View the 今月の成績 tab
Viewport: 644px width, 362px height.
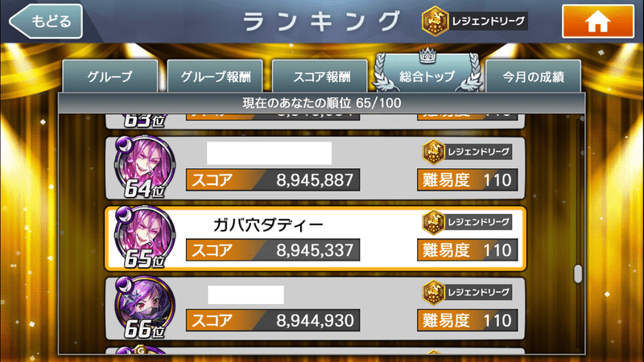[x=533, y=76]
